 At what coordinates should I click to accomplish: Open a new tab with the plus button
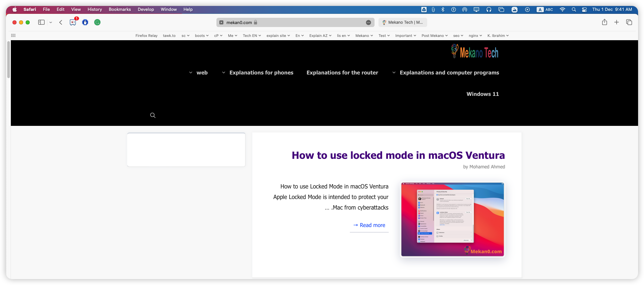point(617,22)
